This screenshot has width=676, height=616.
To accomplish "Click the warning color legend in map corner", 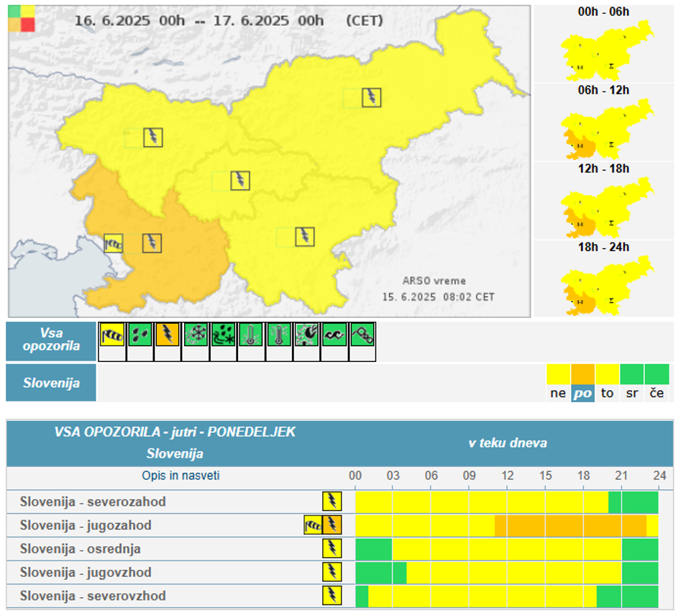I will (x=21, y=18).
